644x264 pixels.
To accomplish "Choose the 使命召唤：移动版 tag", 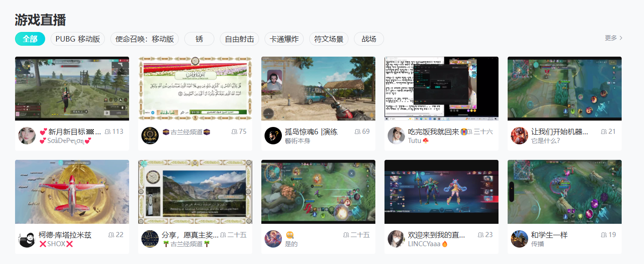I will 145,39.
